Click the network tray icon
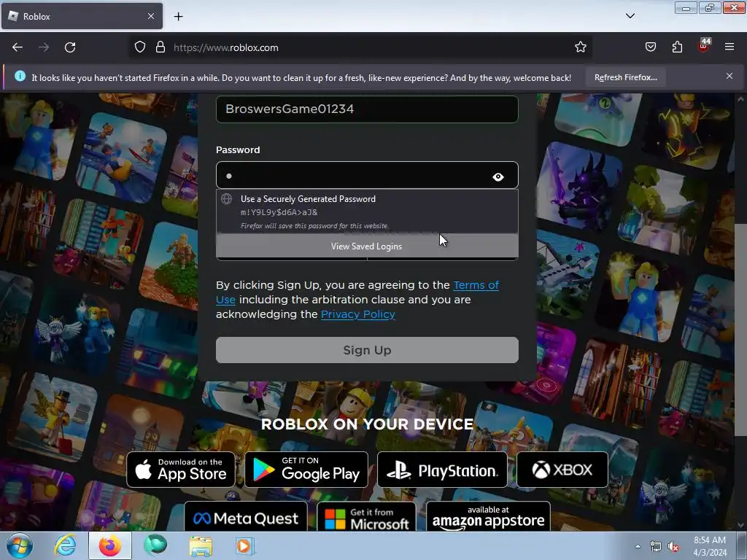Screen dimensions: 747x560 point(656,547)
